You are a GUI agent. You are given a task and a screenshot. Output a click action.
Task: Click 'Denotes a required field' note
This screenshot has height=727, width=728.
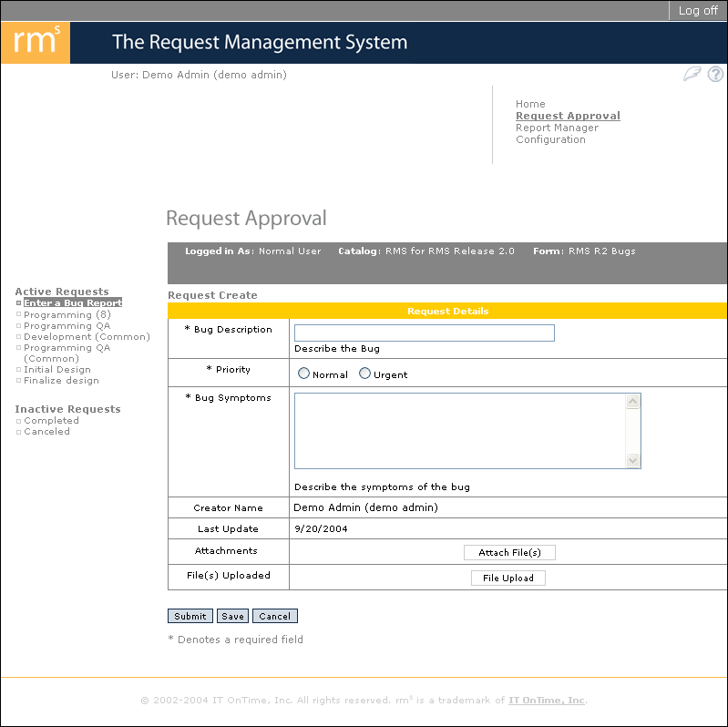(235, 640)
